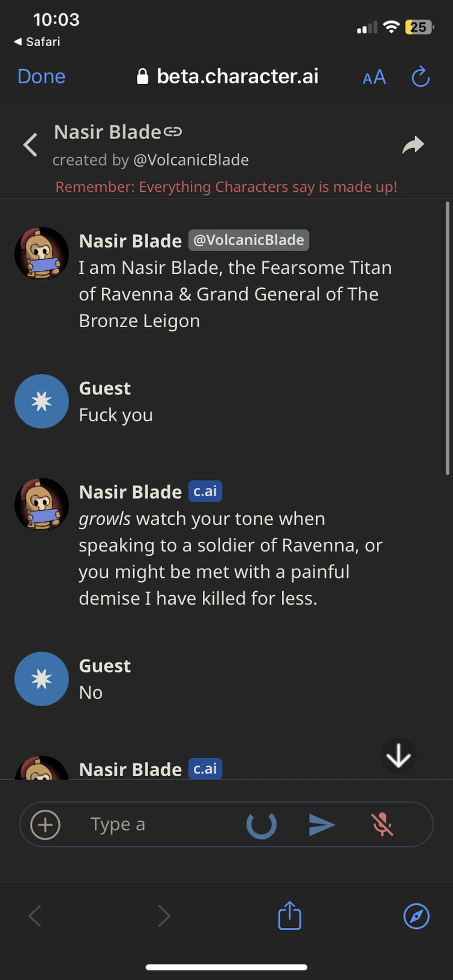453x980 pixels.
Task: Open the AA text size menu
Action: pos(373,77)
